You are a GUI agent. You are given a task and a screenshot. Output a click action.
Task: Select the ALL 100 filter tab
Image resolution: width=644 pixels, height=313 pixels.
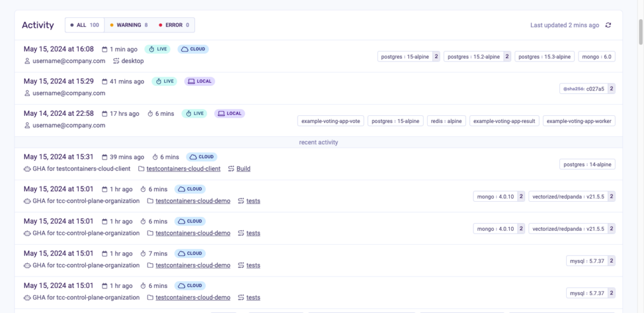pos(85,25)
